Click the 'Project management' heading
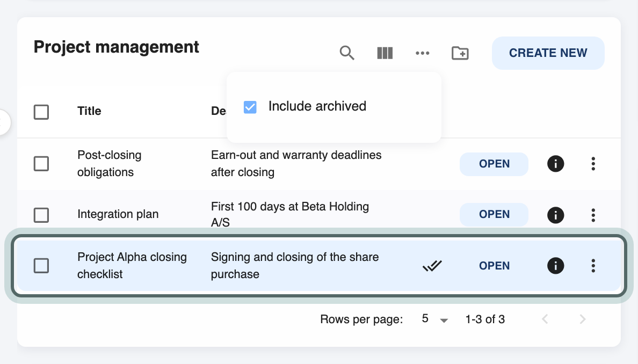The width and height of the screenshot is (638, 364). click(x=117, y=47)
